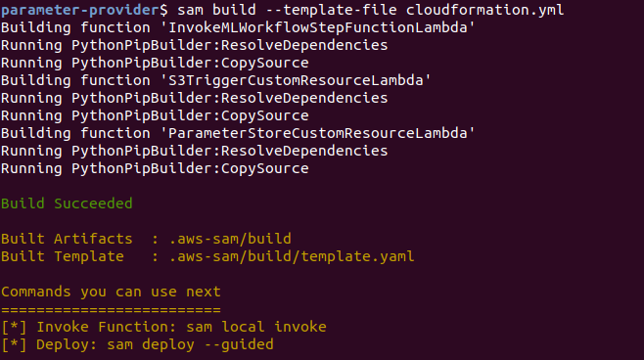Click the equals-sign separator line
Image resolution: width=644 pixels, height=360 pixels.
click(x=111, y=309)
